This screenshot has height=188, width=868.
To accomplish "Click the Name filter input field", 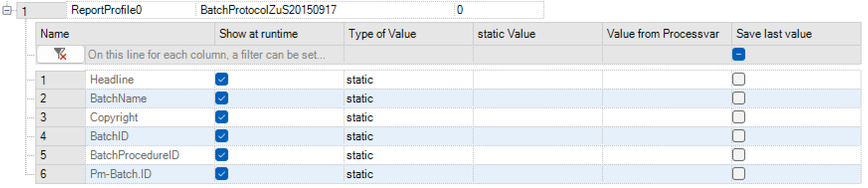I will [x=215, y=55].
